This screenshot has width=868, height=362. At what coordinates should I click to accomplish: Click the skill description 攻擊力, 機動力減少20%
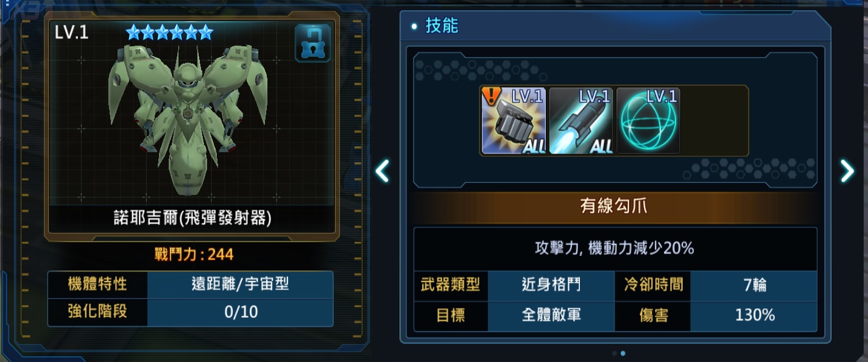(x=614, y=249)
